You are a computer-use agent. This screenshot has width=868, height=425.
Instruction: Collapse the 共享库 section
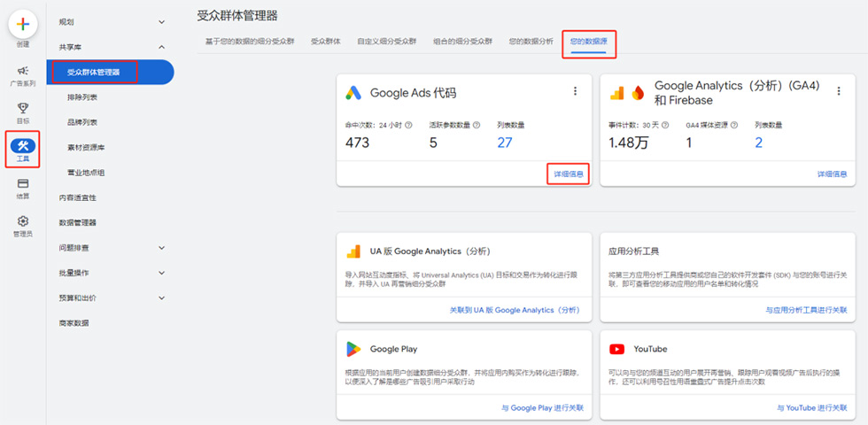point(161,46)
